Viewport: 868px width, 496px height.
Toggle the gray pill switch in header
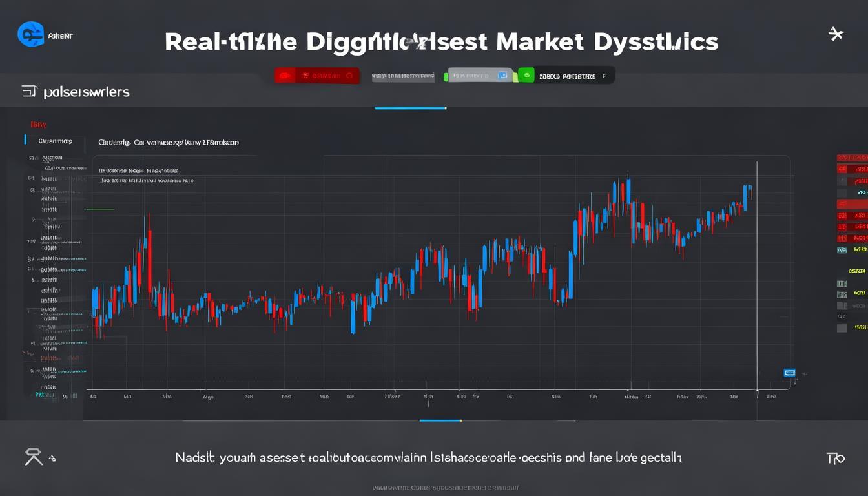coord(480,76)
